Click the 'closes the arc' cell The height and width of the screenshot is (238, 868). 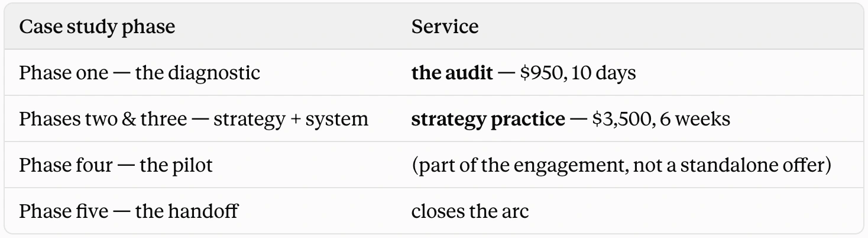(x=470, y=211)
